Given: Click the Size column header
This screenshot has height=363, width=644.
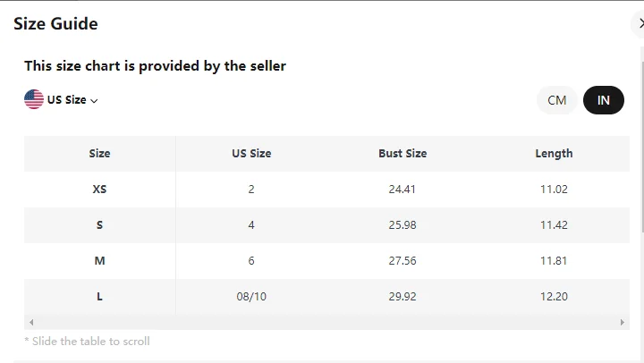Looking at the screenshot, I should point(99,154).
